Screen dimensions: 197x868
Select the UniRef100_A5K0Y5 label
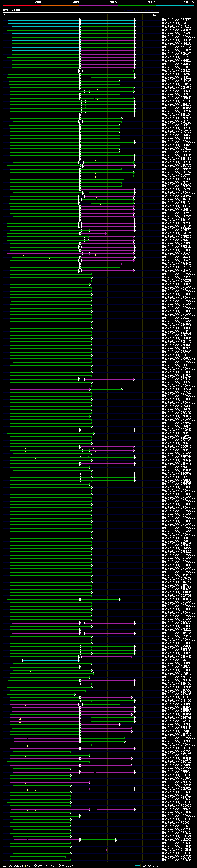(x=177, y=271)
